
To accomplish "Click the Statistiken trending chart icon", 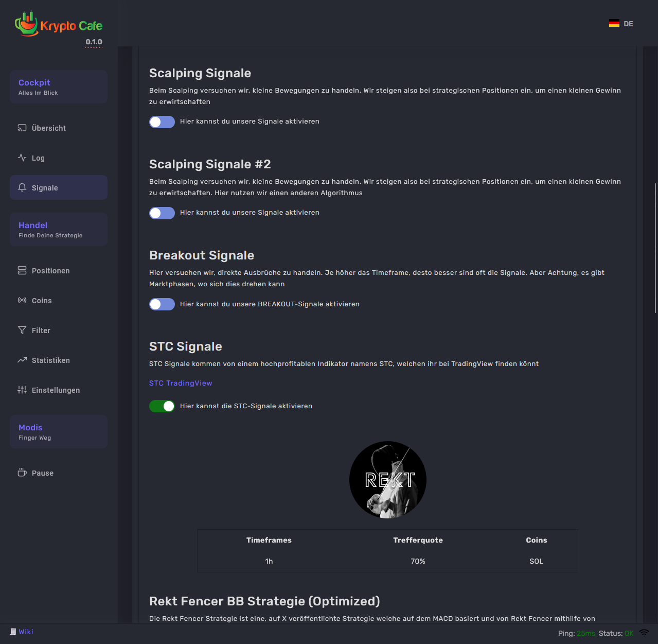I will coord(22,360).
